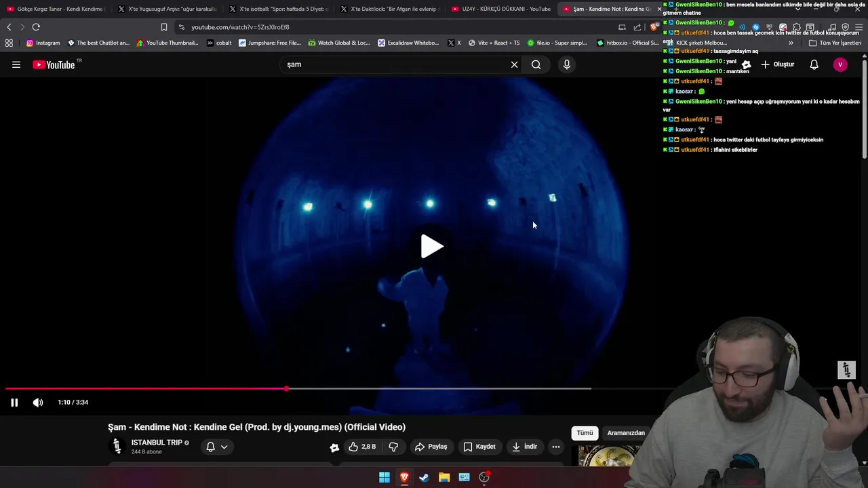Open the Instagram bookmark
This screenshot has height=488, width=868.
(43, 43)
